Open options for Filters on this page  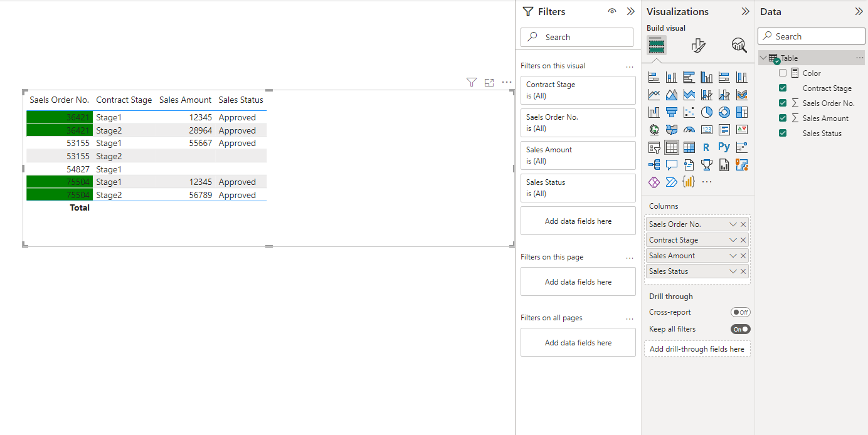(x=630, y=258)
